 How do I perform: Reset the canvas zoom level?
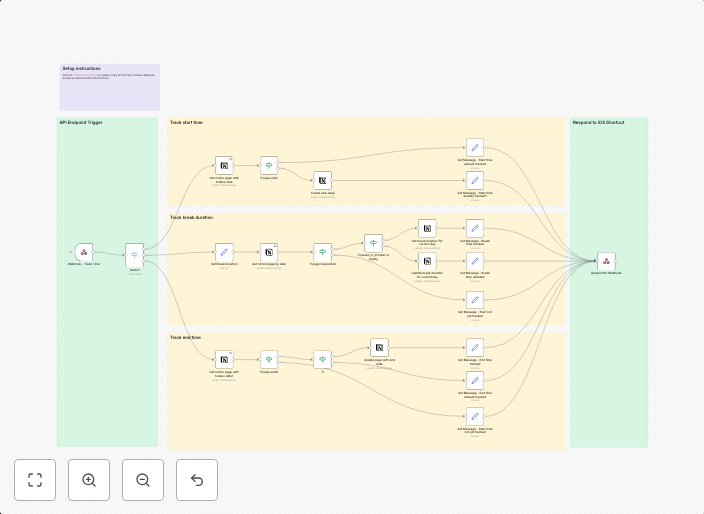point(197,480)
